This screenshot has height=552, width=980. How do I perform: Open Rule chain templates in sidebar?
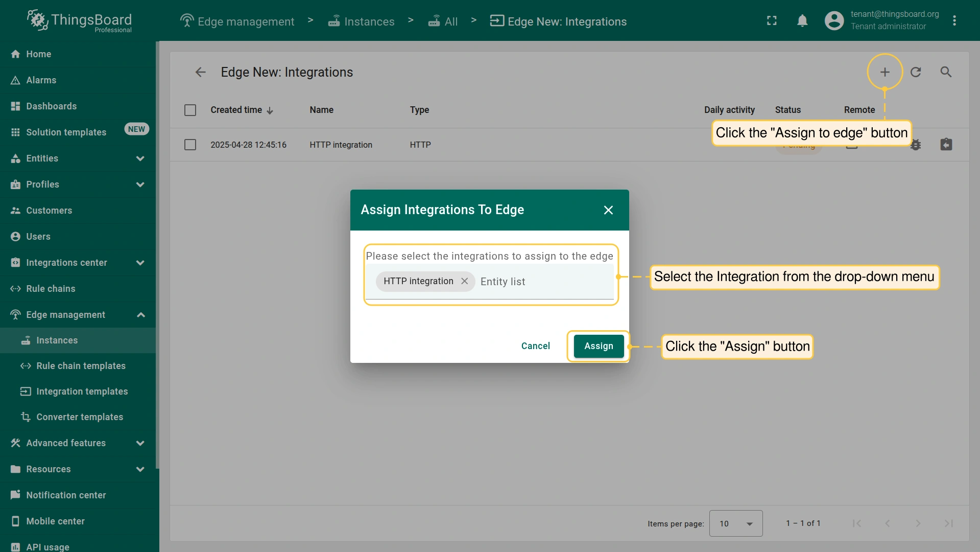81,366
